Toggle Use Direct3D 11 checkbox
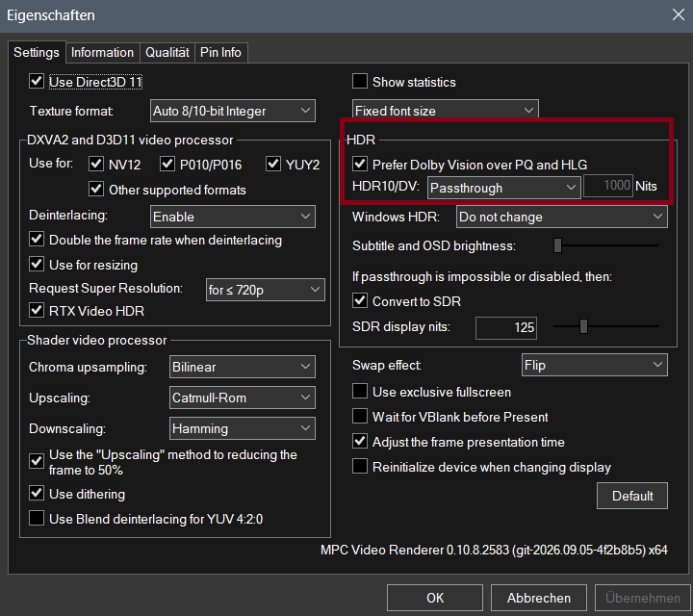The width and height of the screenshot is (693, 616). pyautogui.click(x=37, y=81)
